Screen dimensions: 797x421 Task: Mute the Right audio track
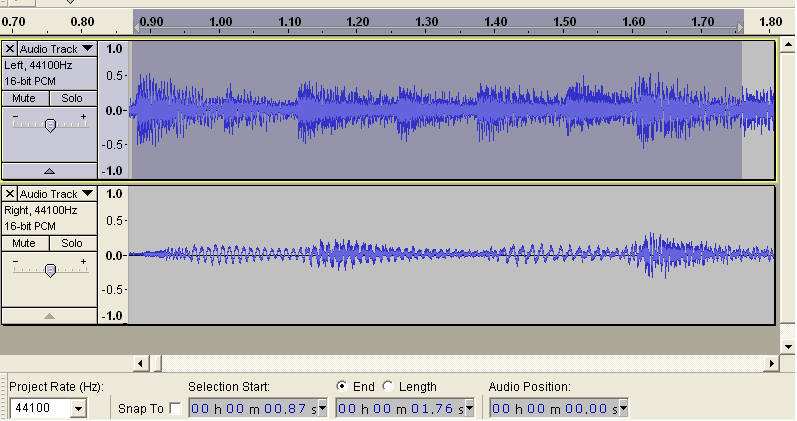pos(25,243)
